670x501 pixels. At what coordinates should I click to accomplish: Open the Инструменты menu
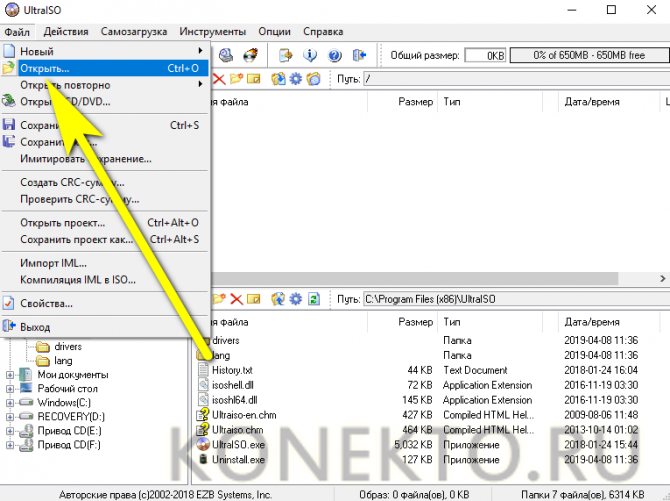(x=212, y=32)
